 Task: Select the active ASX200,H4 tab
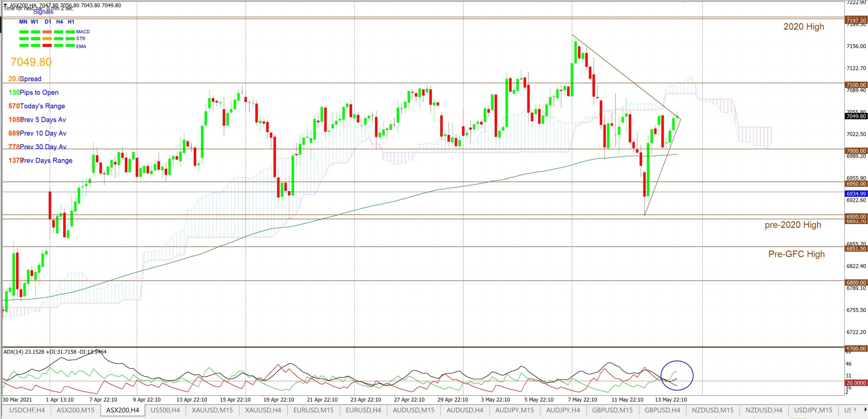(123, 410)
